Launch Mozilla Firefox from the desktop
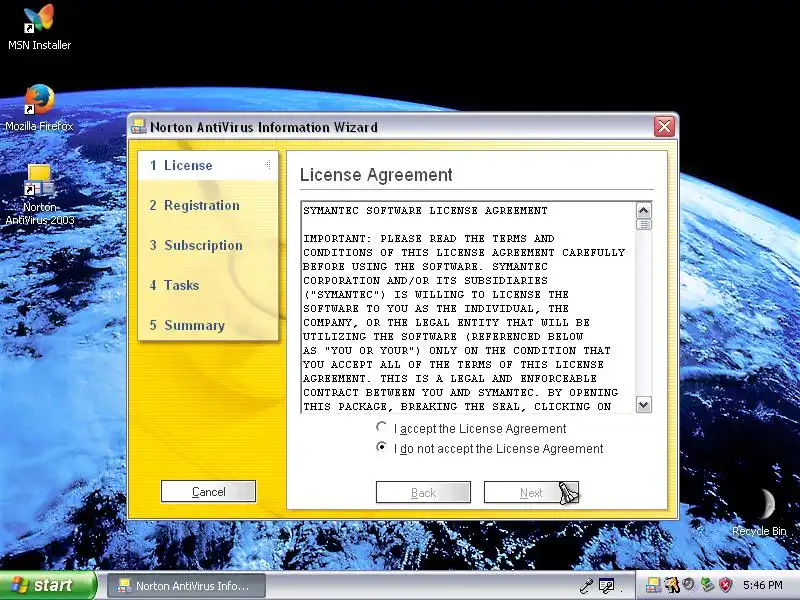800x600 pixels. point(39,108)
